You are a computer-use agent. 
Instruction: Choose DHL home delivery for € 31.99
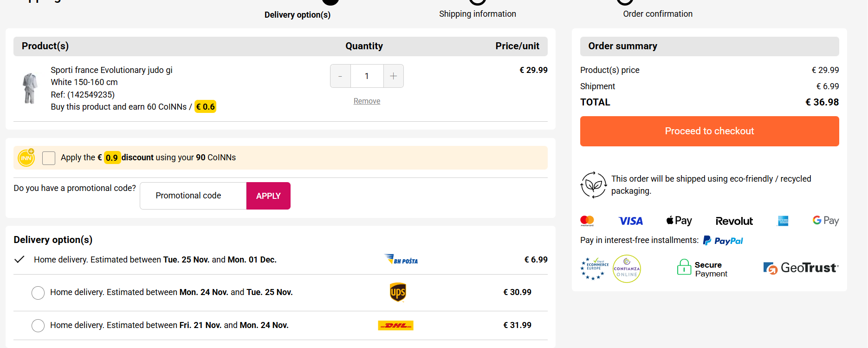(38, 326)
